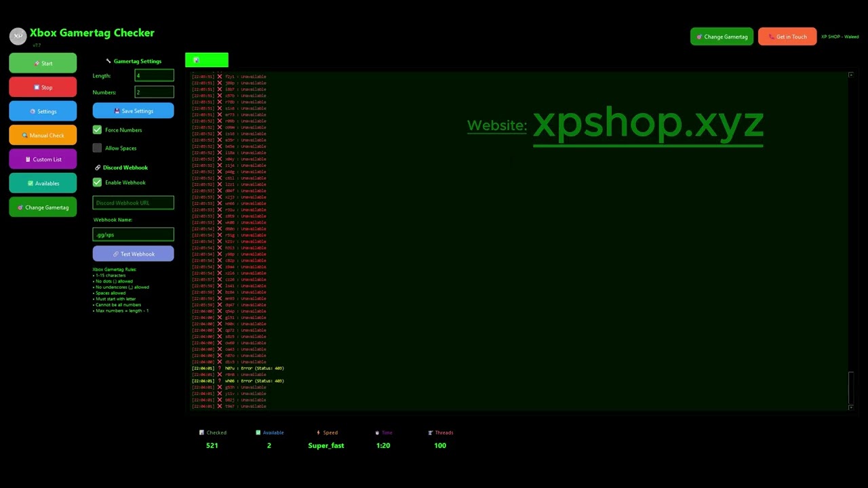
Task: Click the question mark icon on the wh06 line
Action: click(x=219, y=381)
